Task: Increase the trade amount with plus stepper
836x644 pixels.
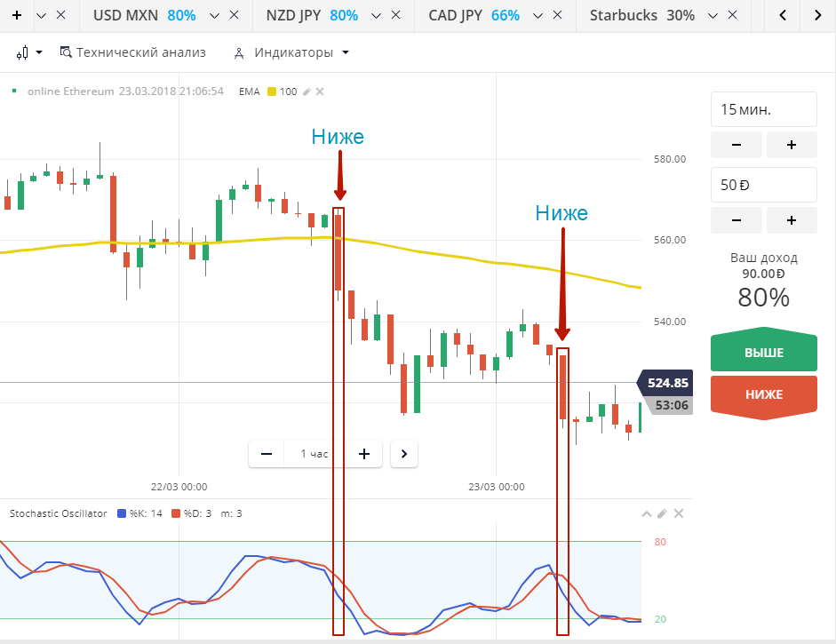Action: (791, 219)
